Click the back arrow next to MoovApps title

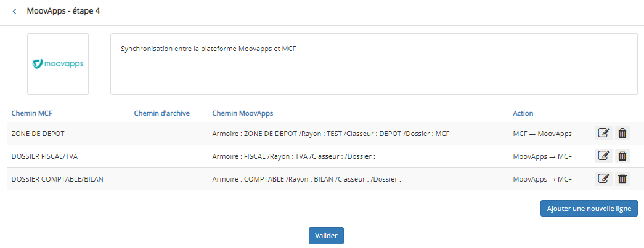(x=15, y=12)
